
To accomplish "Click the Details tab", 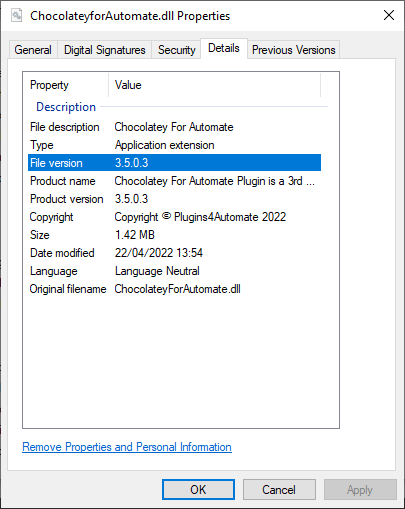I will tap(224, 49).
